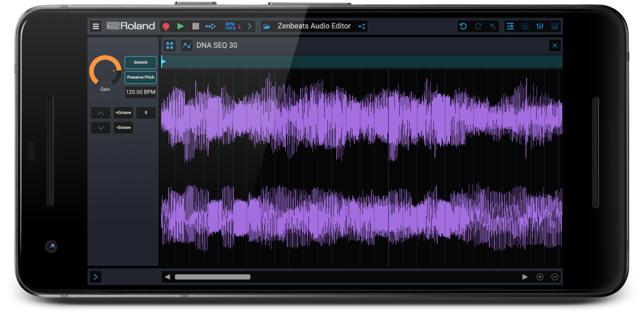This screenshot has height=312, width=644.
Task: Enable the metronome next to BPM display
Action: (239, 26)
